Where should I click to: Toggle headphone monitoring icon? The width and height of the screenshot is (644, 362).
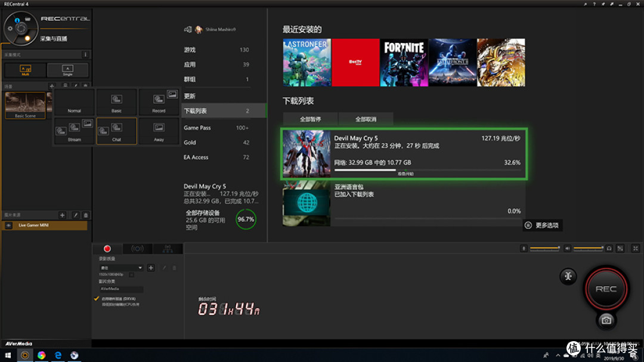tap(609, 248)
